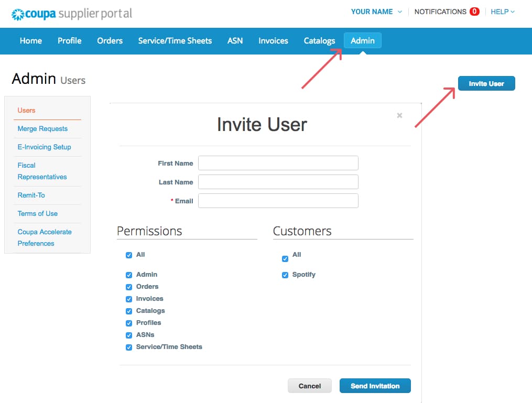Toggle the All customers checkbox
532x403 pixels.
click(285, 258)
